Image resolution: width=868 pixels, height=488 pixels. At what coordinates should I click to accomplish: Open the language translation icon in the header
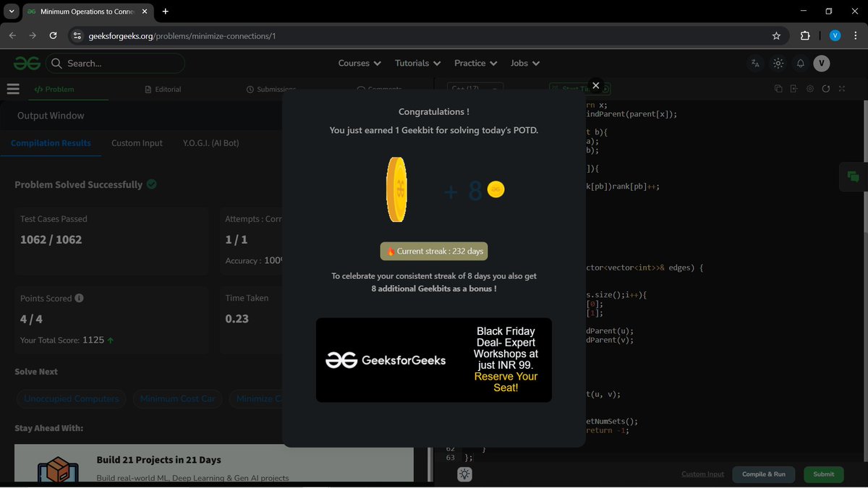pos(755,63)
